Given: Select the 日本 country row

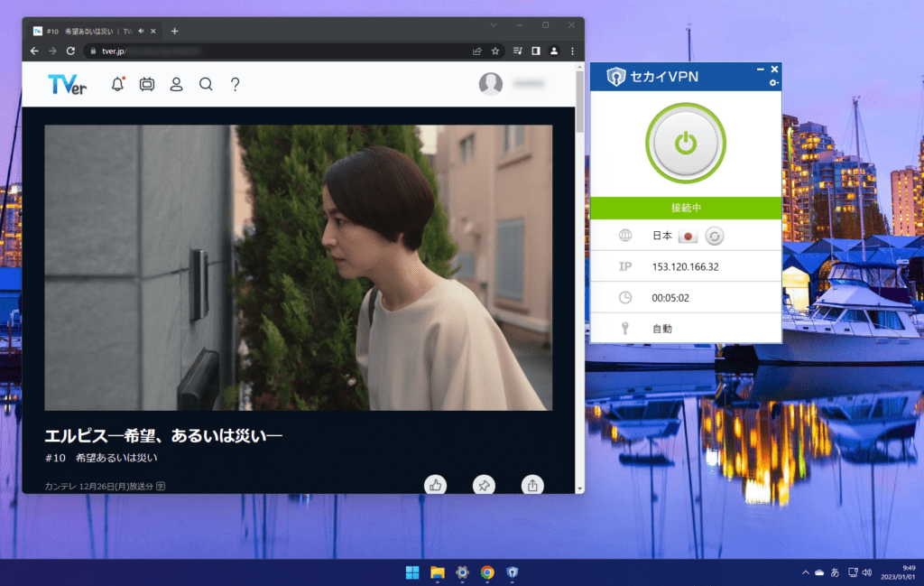Looking at the screenshot, I should coord(686,236).
